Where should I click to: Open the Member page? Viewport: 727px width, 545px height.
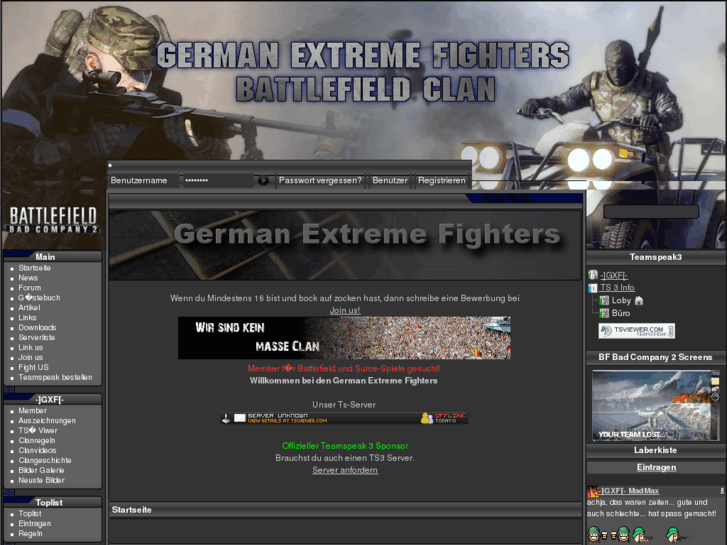tap(32, 411)
